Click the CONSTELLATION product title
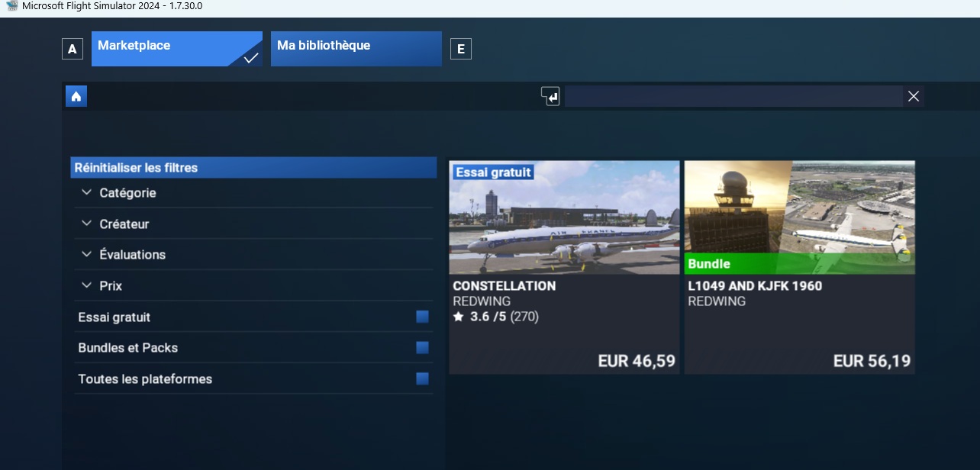 tap(505, 286)
